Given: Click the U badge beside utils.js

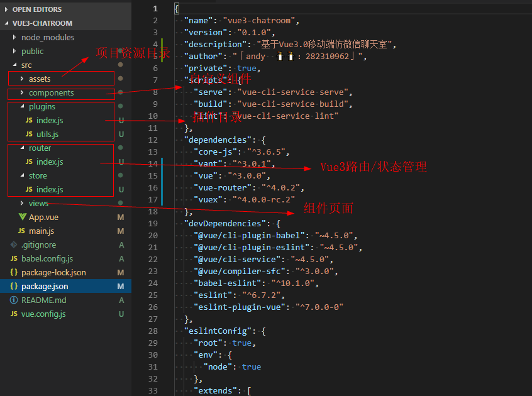Looking at the screenshot, I should point(121,135).
